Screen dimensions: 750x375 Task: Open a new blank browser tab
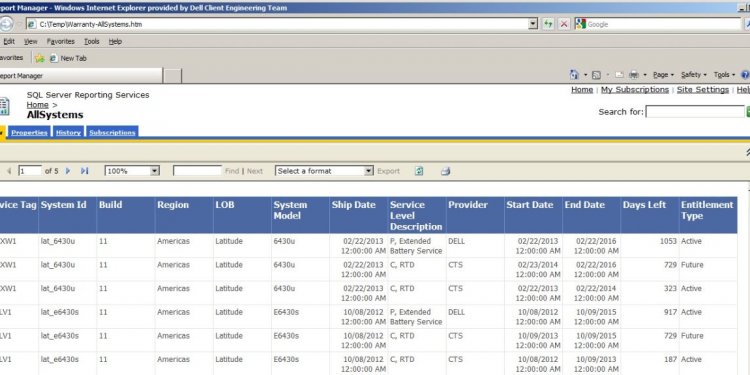(173, 76)
